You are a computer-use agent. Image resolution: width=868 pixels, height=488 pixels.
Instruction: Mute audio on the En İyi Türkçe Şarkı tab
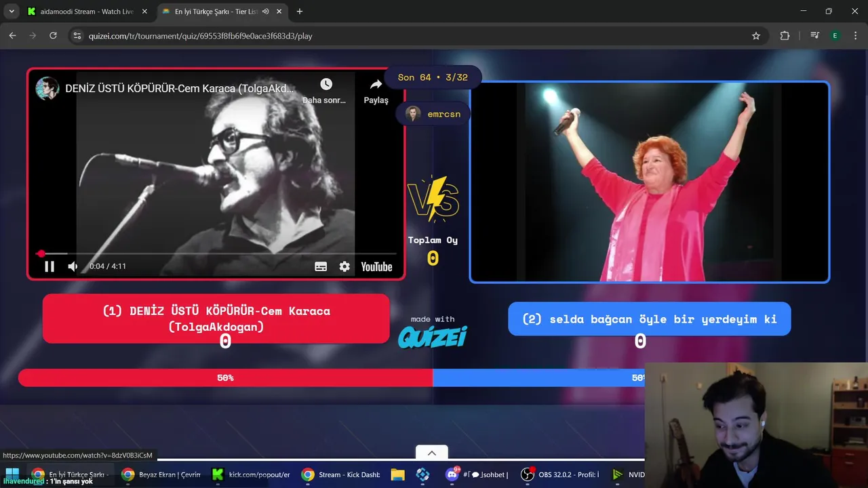click(x=265, y=12)
